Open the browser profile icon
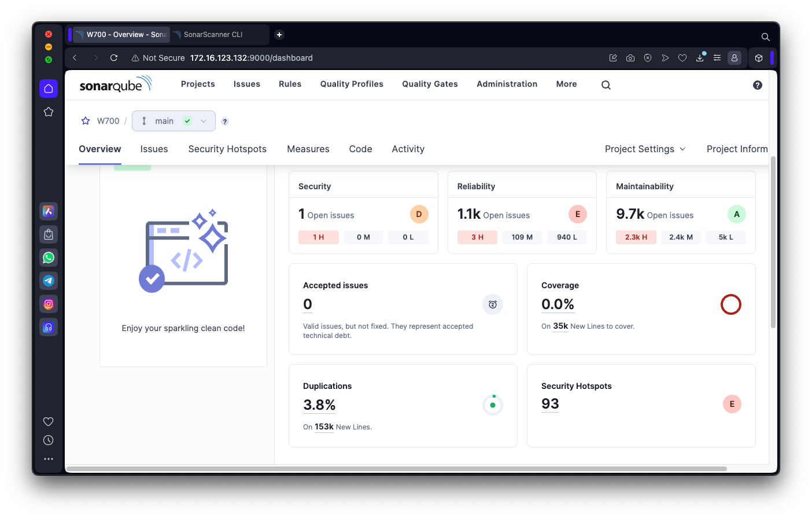 tap(735, 58)
